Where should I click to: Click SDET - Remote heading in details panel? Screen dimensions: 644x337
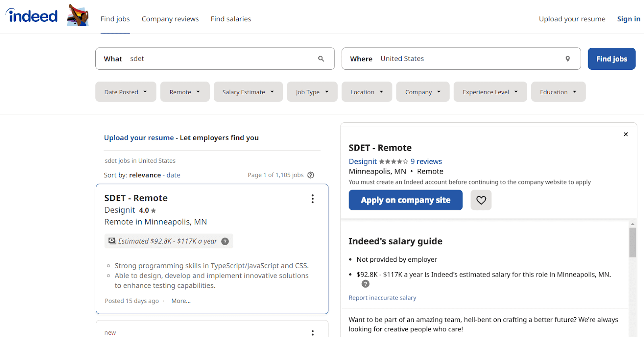pyautogui.click(x=380, y=148)
